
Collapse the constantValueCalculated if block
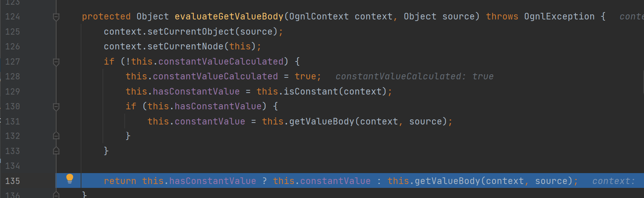[x=56, y=62]
